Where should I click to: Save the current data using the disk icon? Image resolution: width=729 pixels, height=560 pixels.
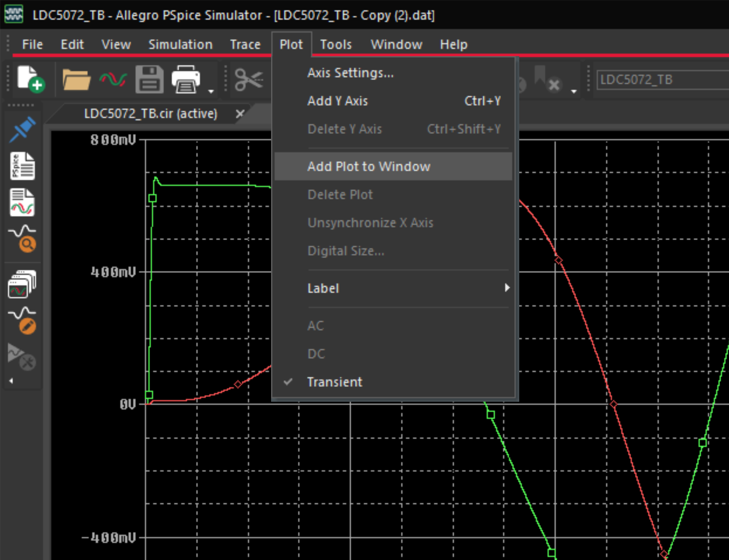tap(149, 79)
